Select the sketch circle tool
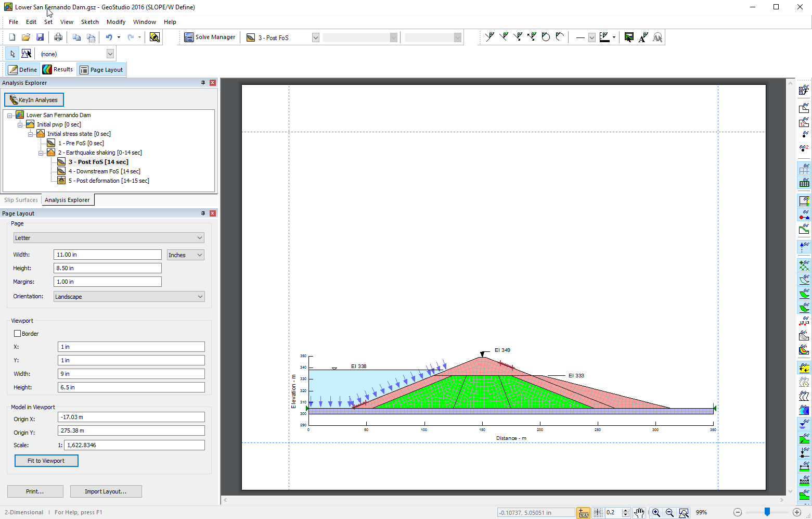812x519 pixels. point(546,37)
